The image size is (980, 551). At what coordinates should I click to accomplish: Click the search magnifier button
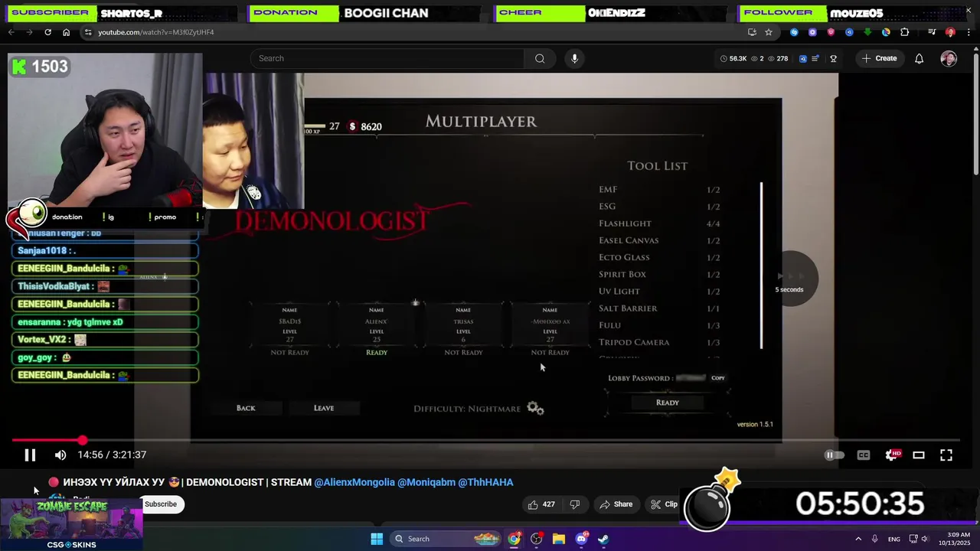540,58
